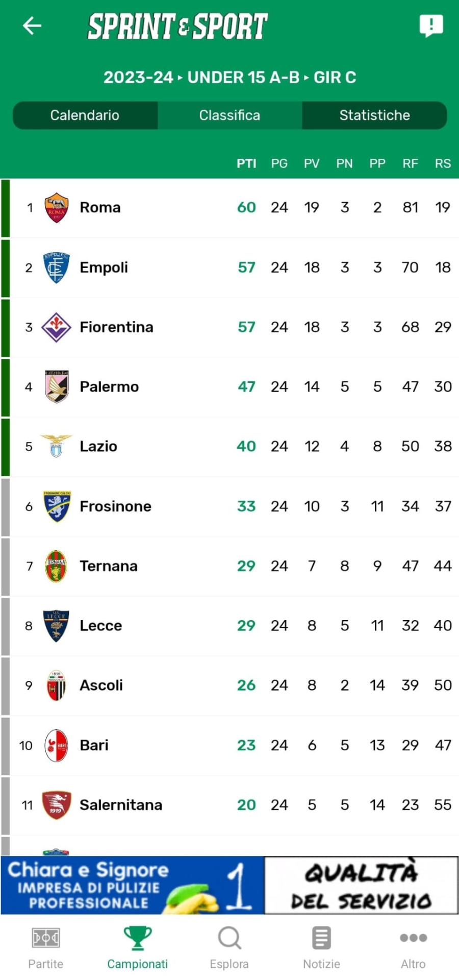Image resolution: width=459 pixels, height=980 pixels.
Task: Switch to the Calendario tab
Action: point(85,115)
